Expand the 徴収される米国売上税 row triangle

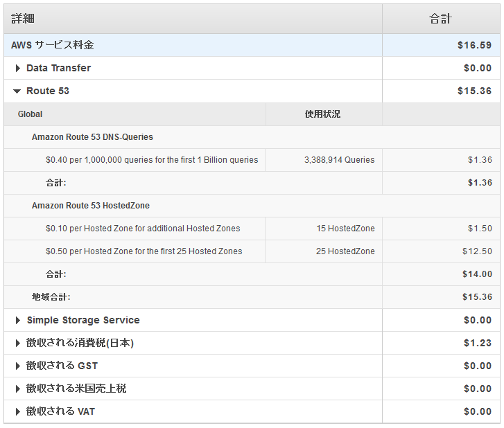pos(18,389)
